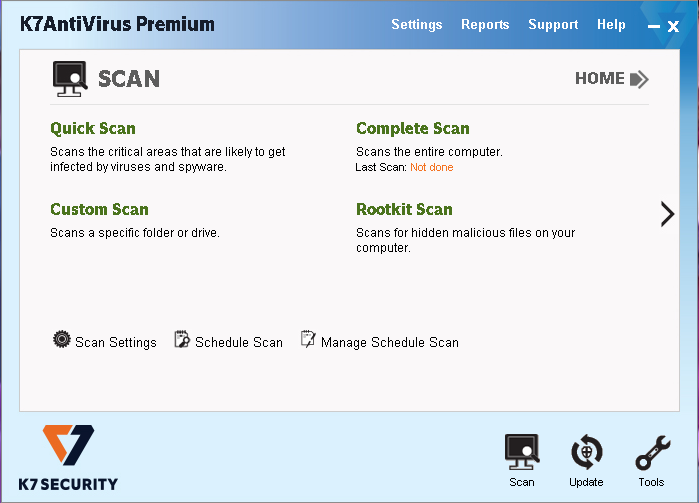Open the Schedule Scan text link
Viewport: 699px width, 503px height.
[239, 342]
